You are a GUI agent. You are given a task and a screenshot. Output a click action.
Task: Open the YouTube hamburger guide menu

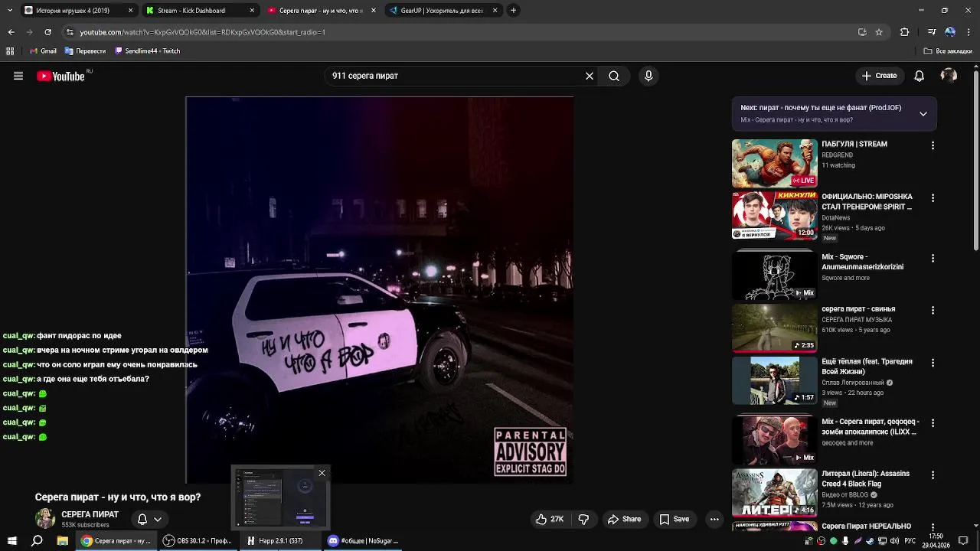tap(18, 76)
